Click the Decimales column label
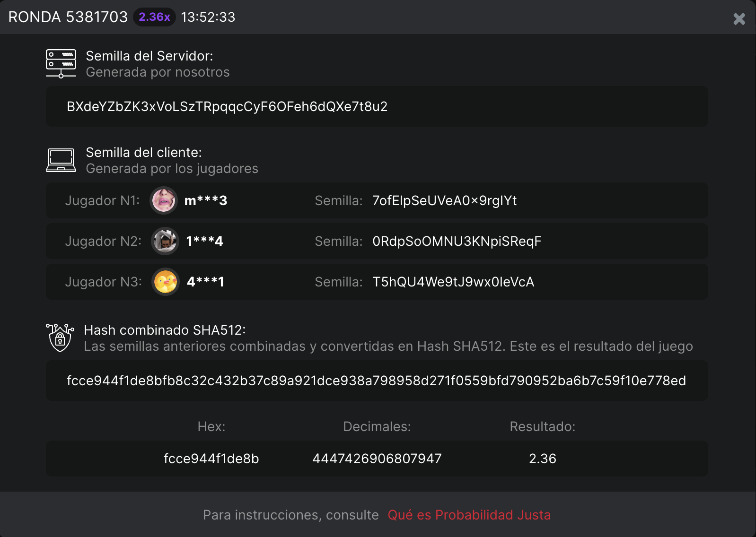This screenshot has width=756, height=537. (x=377, y=426)
